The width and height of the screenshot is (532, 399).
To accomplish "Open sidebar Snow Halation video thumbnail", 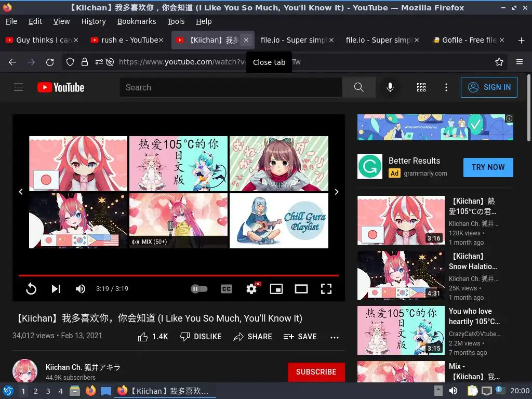I will click(x=401, y=275).
